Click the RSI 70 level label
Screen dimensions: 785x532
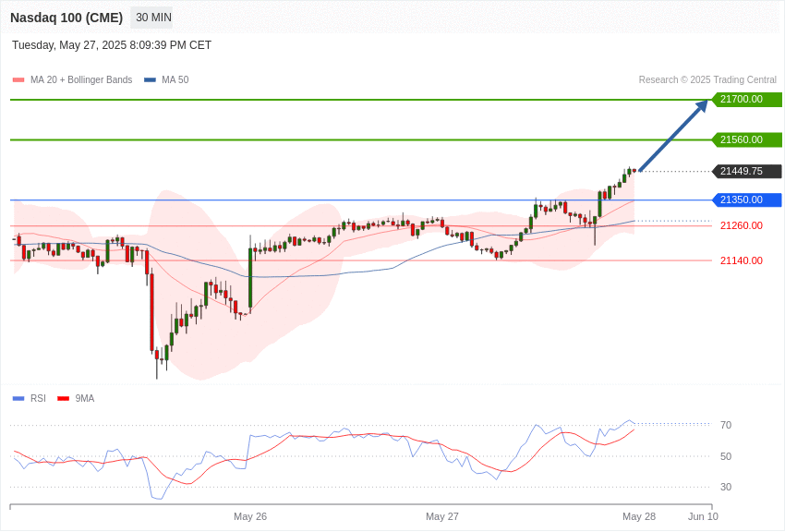tap(725, 425)
